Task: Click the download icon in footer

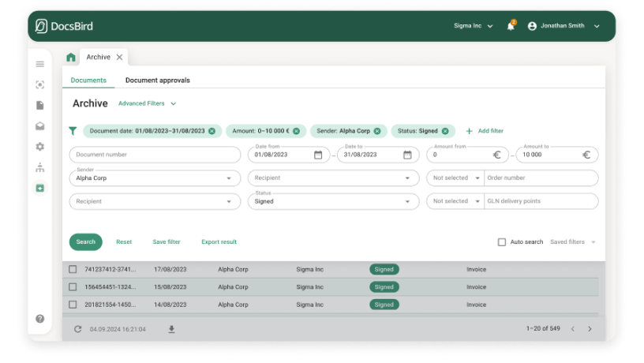Action: coord(171,329)
